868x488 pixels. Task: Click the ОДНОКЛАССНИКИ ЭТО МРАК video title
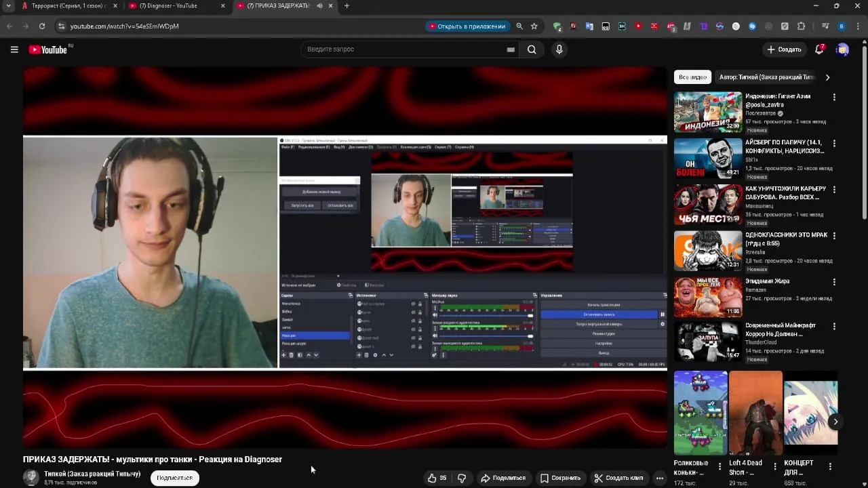click(x=787, y=239)
